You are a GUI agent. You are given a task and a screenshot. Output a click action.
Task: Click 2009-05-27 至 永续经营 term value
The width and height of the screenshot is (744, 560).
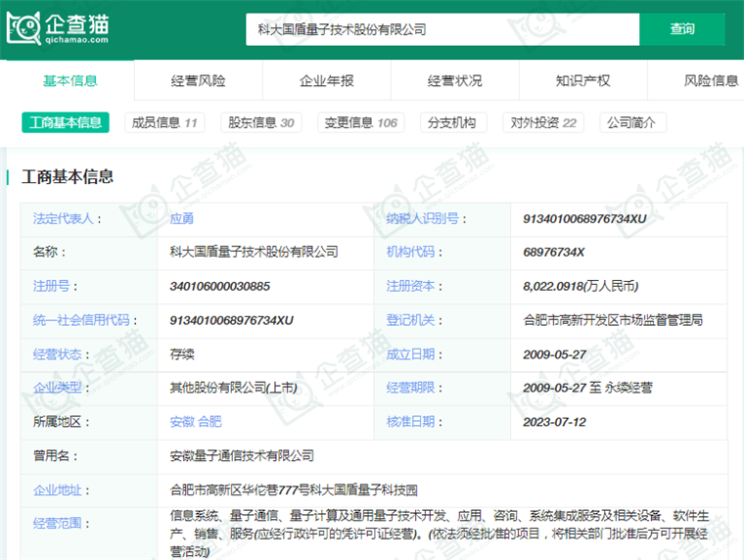pyautogui.click(x=587, y=388)
